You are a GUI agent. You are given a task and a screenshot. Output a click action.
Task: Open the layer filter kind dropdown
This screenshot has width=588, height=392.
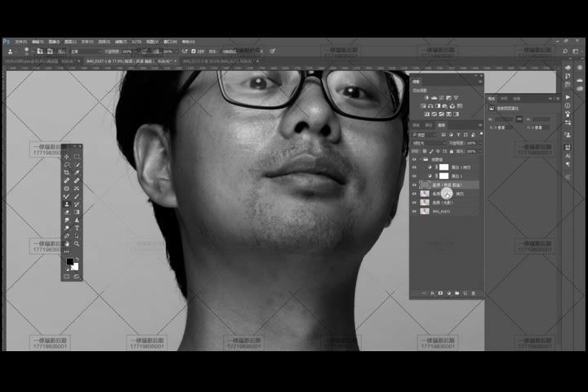(x=425, y=135)
